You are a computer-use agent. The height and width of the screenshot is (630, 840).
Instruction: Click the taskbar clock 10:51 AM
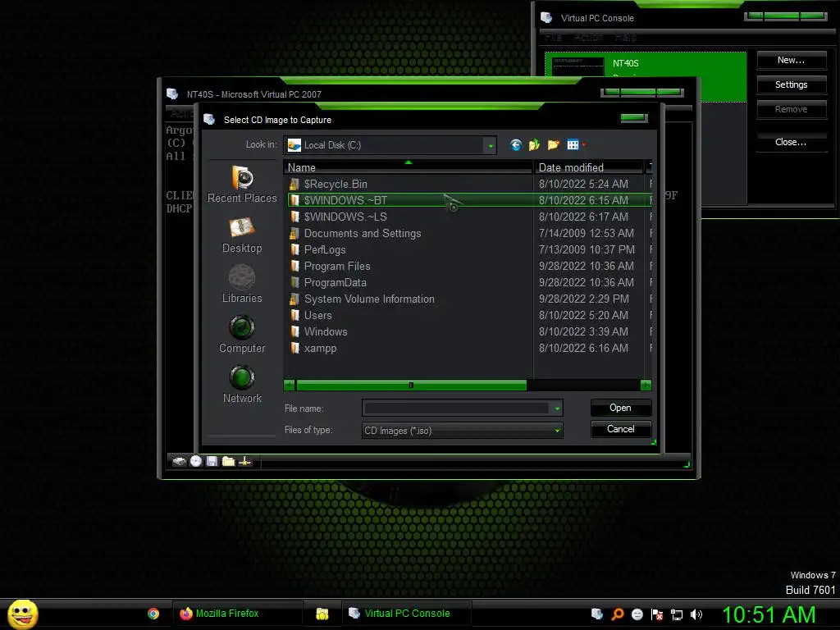tap(769, 614)
